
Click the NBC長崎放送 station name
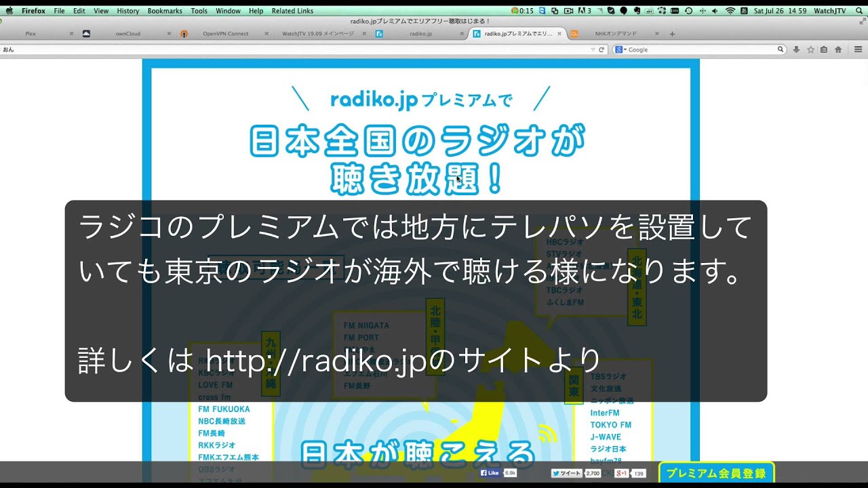click(222, 421)
